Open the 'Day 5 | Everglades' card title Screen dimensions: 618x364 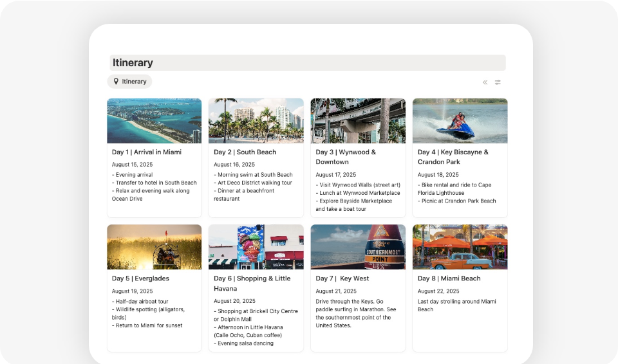pos(140,278)
